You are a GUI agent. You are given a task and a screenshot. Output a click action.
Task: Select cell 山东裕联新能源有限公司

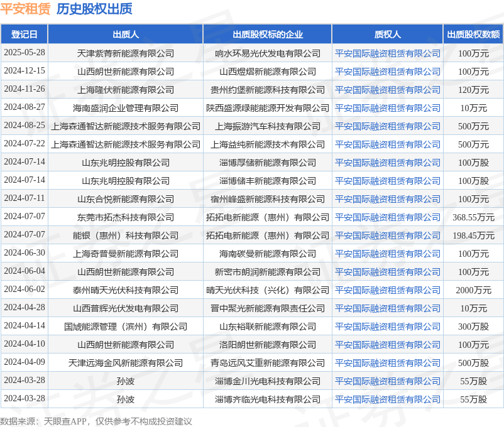click(268, 327)
